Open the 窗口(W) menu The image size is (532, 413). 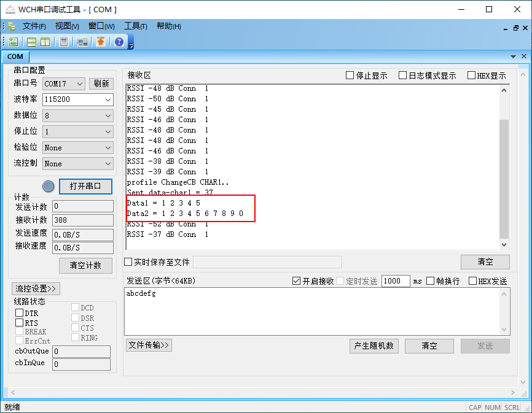pyautogui.click(x=101, y=26)
